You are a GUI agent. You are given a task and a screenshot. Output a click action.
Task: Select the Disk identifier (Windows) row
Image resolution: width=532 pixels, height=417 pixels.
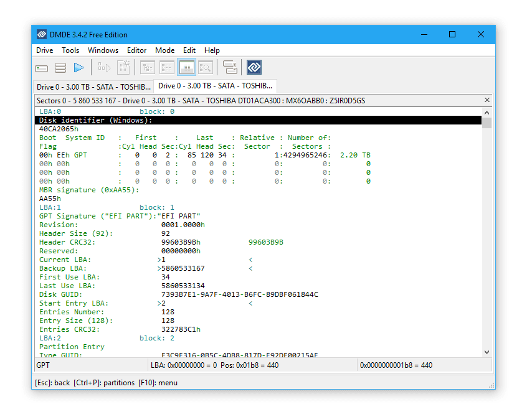pos(258,120)
